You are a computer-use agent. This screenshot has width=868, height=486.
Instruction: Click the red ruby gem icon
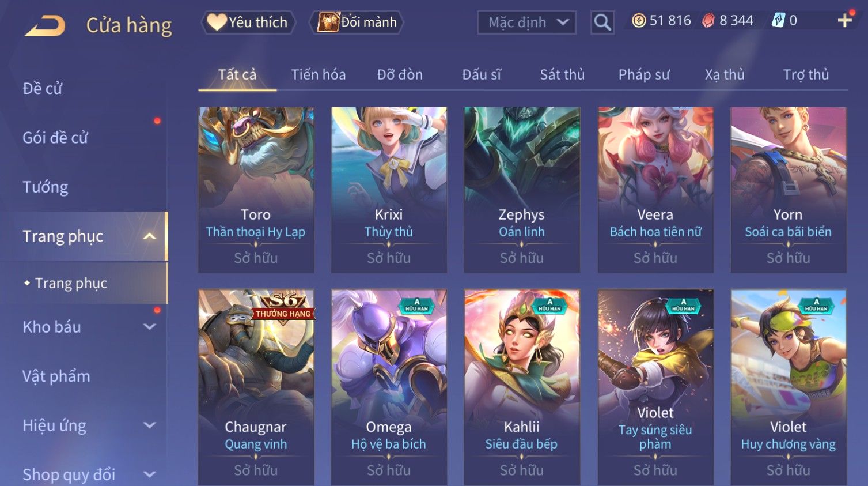coord(708,21)
